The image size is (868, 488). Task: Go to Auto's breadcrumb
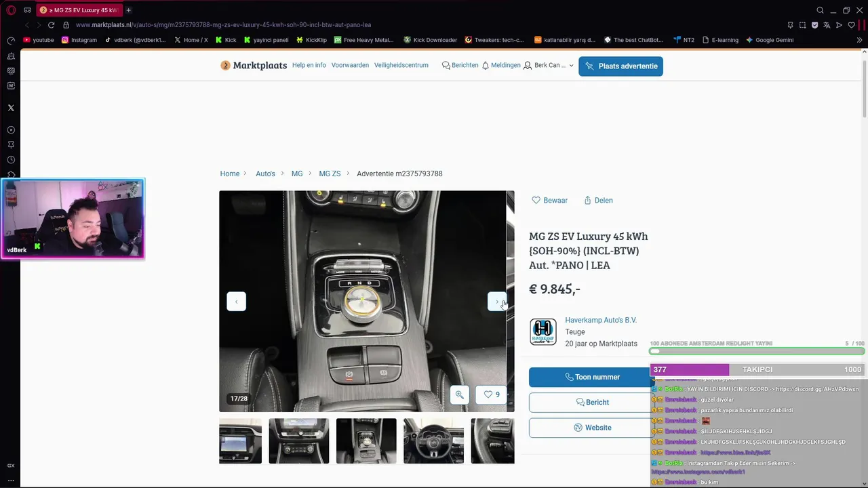(x=265, y=174)
